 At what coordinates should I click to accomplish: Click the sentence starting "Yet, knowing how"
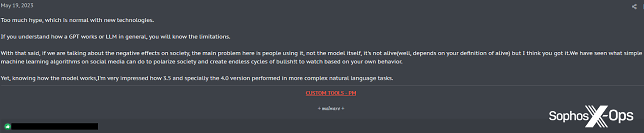pyautogui.click(x=197, y=78)
